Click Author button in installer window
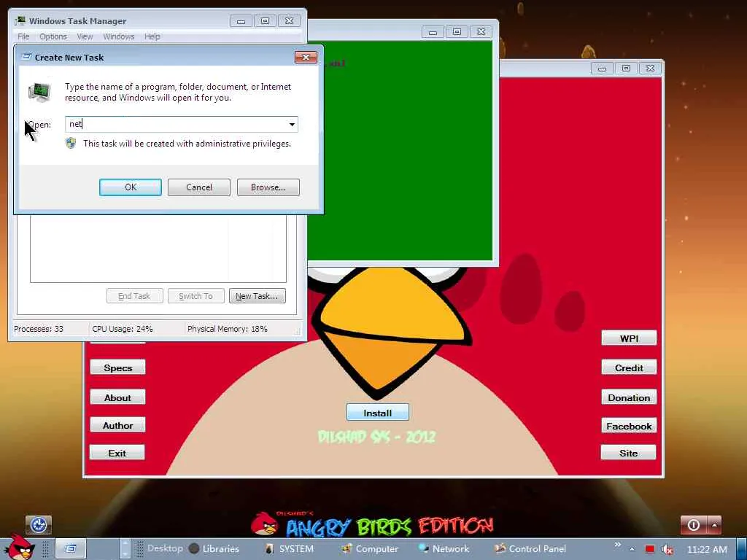 [117, 425]
